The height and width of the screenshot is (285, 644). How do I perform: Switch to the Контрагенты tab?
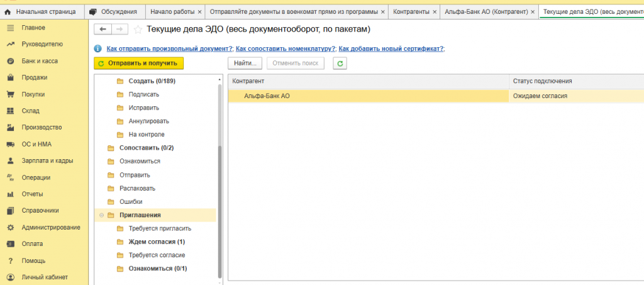411,12
